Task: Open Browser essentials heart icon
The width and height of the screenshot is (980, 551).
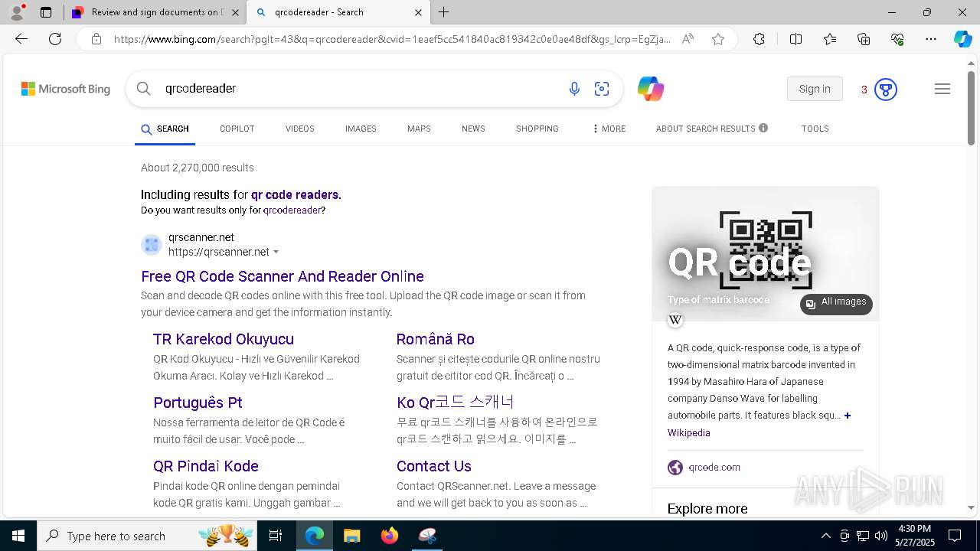Action: pyautogui.click(x=897, y=39)
